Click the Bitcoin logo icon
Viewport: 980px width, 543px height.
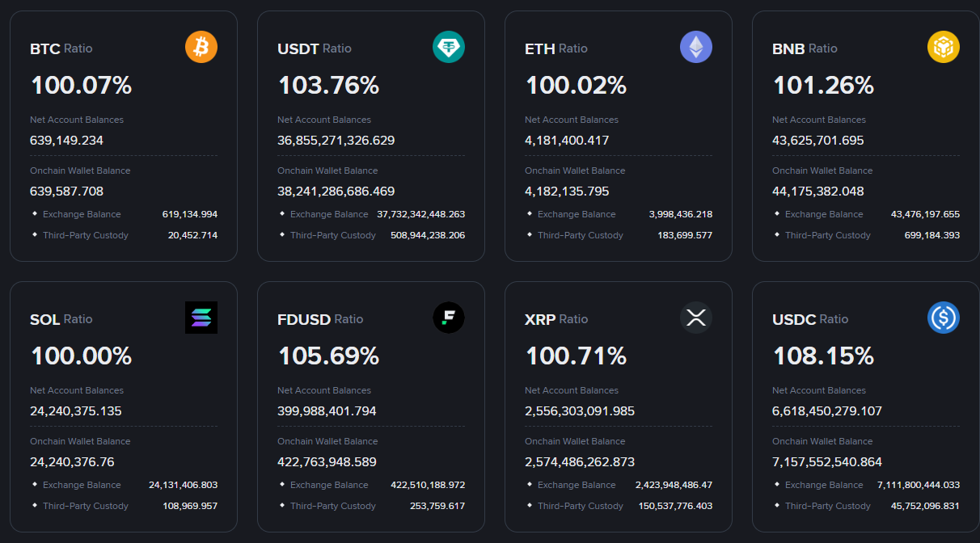[201, 47]
